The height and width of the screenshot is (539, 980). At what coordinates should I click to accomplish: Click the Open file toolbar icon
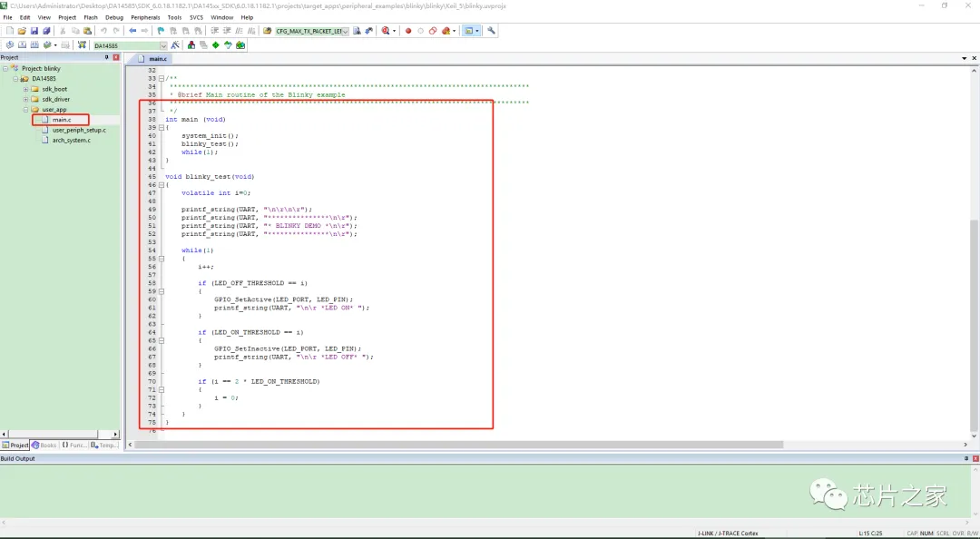pyautogui.click(x=22, y=31)
